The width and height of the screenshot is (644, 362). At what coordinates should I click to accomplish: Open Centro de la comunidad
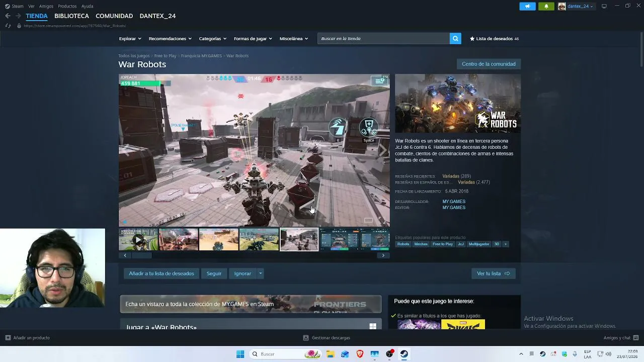pyautogui.click(x=489, y=64)
